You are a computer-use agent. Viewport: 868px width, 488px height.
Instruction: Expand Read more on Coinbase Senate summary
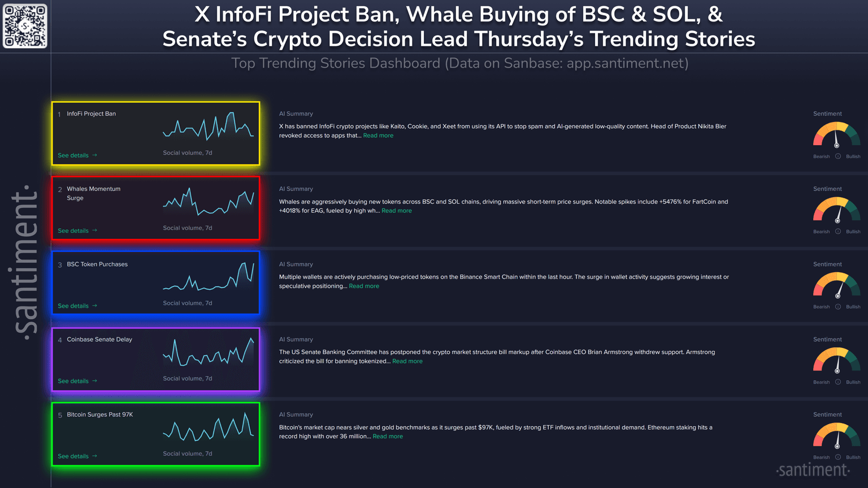pyautogui.click(x=407, y=361)
